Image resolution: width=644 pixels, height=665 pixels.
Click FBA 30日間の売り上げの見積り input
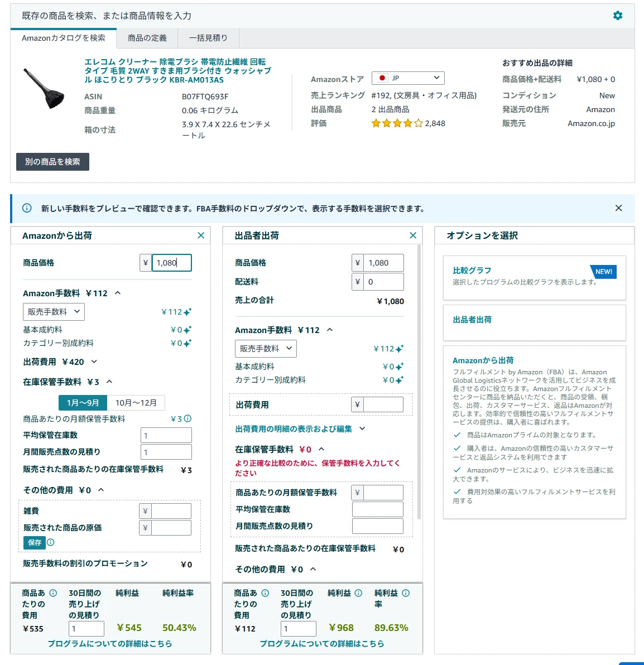pyautogui.click(x=86, y=629)
